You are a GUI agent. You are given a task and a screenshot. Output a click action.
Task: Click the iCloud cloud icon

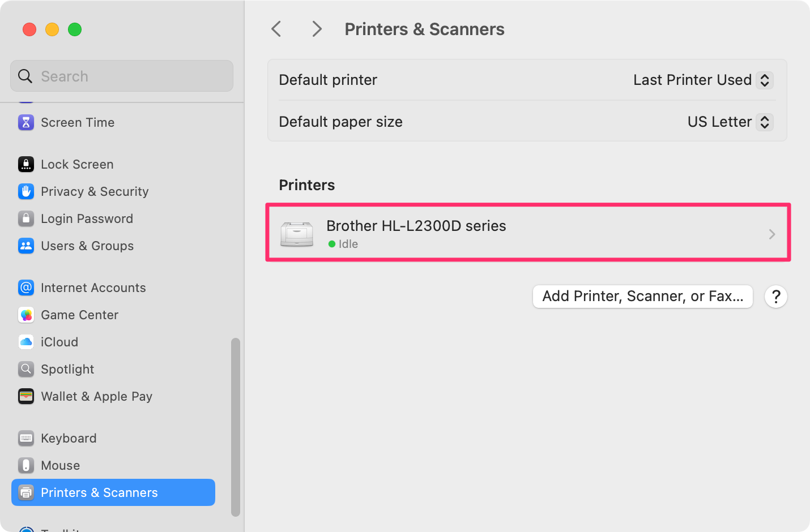pos(26,342)
